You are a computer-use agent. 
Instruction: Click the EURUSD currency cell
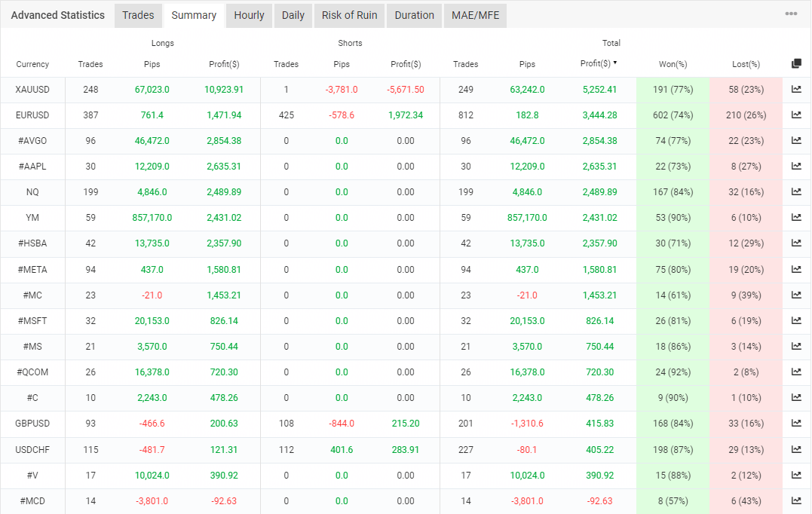pyautogui.click(x=32, y=115)
